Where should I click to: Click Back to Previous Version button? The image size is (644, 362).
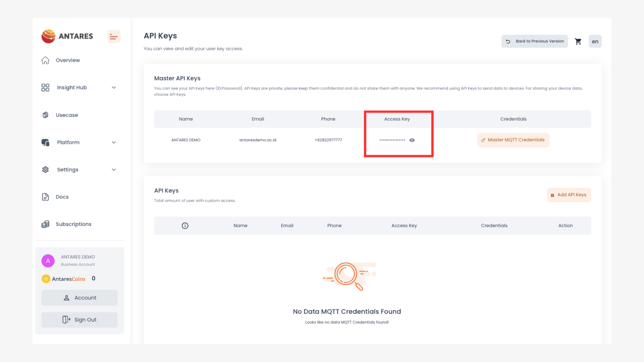coord(535,41)
